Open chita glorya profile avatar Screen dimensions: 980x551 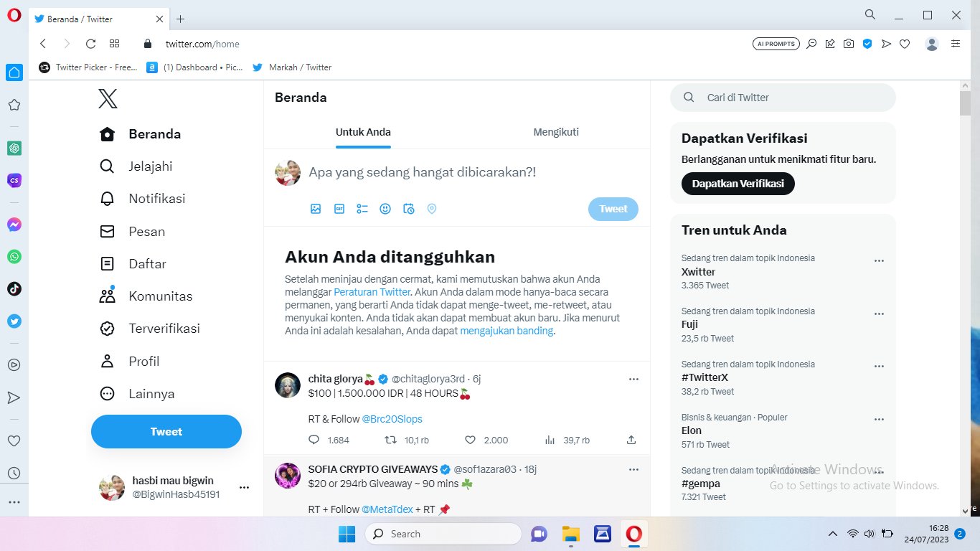pos(288,385)
